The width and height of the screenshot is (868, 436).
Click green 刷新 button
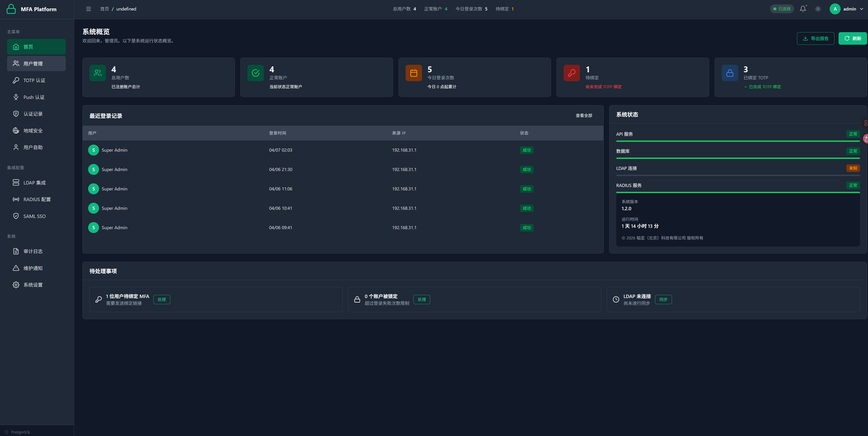click(x=852, y=38)
